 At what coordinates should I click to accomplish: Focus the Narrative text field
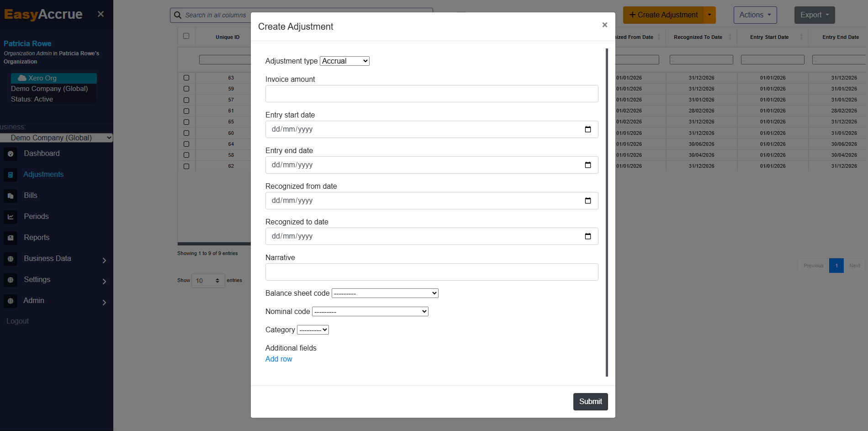[432, 272]
